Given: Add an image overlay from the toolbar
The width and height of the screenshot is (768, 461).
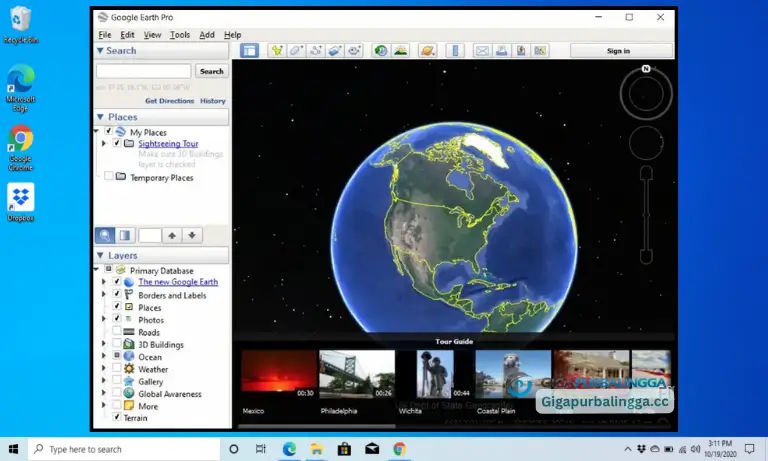Looking at the screenshot, I should (335, 50).
